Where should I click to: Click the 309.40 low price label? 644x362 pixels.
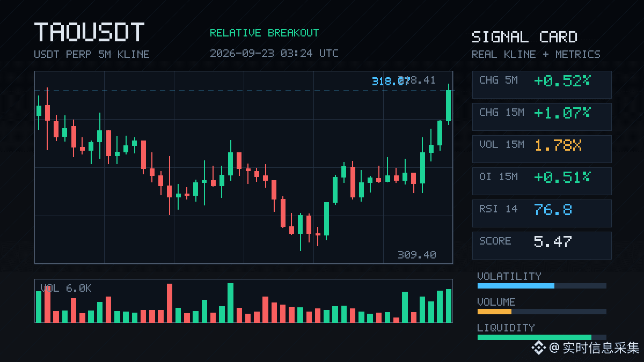(416, 255)
